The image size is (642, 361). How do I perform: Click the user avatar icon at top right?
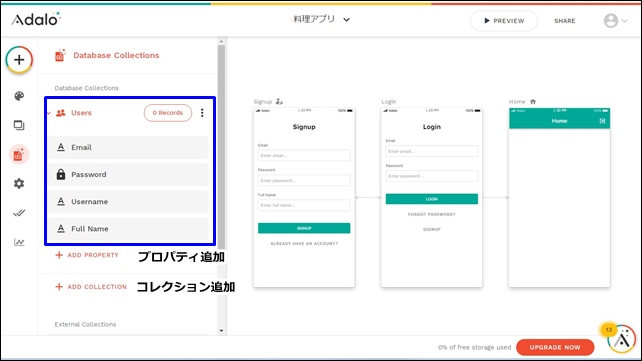click(x=610, y=20)
